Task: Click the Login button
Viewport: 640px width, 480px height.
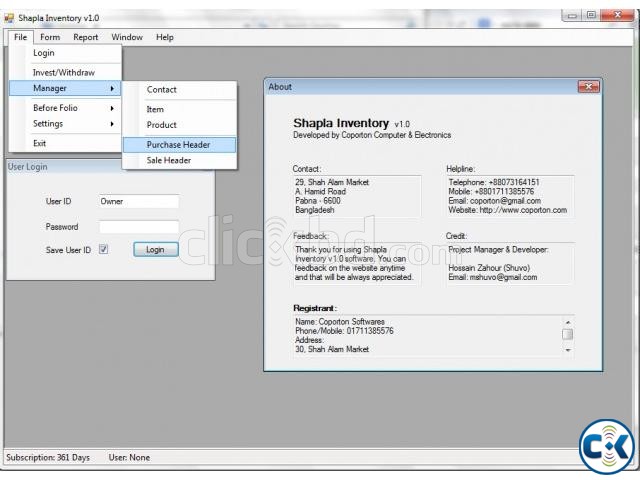Action: [x=156, y=249]
